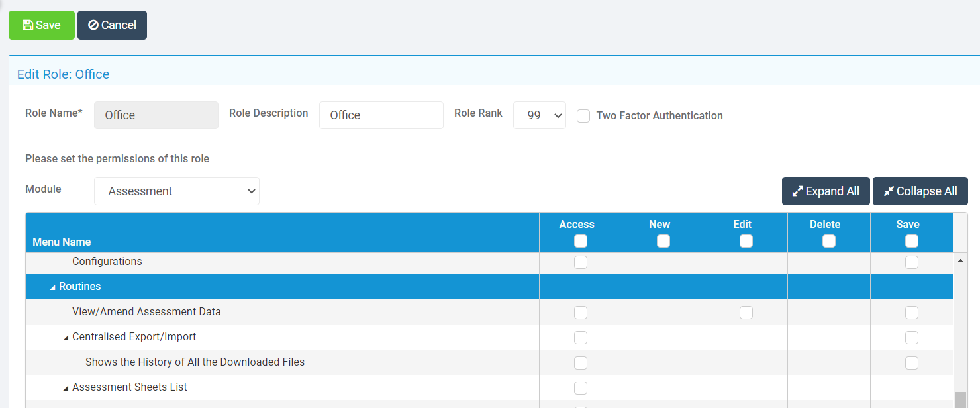Enable Edit for View/Amend Assessment Data
Image resolution: width=980 pixels, height=408 pixels.
(746, 312)
